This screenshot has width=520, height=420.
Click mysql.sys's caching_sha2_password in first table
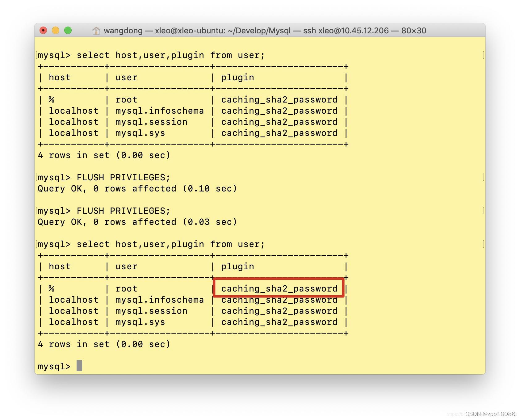tap(279, 133)
